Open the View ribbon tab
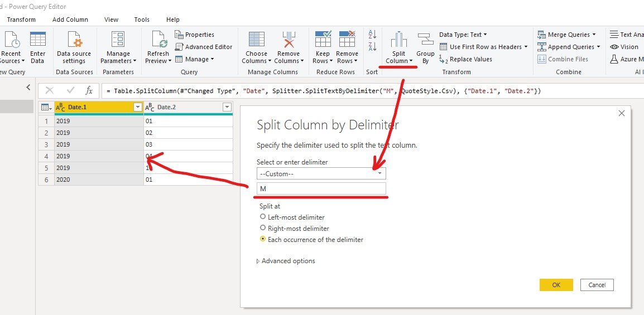The height and width of the screenshot is (315, 644). click(111, 20)
